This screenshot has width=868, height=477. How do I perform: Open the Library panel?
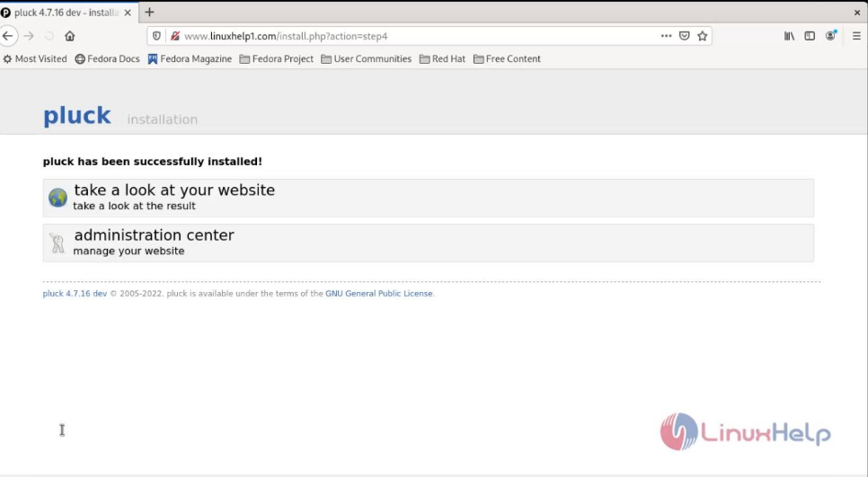(x=789, y=36)
